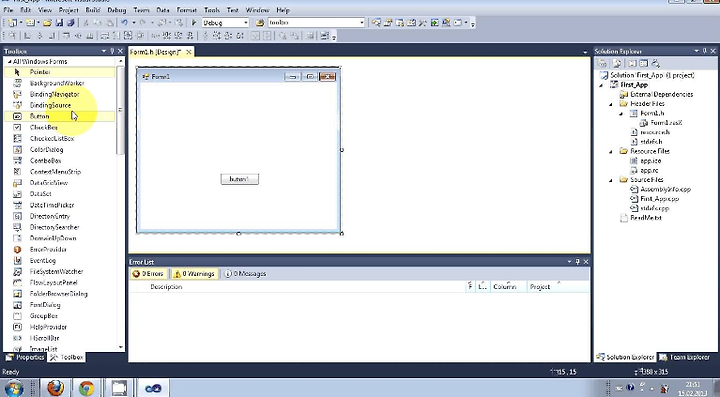Select the ColorDialog icon in Toolbox
Viewport: 720px width, 397px height.
17,150
